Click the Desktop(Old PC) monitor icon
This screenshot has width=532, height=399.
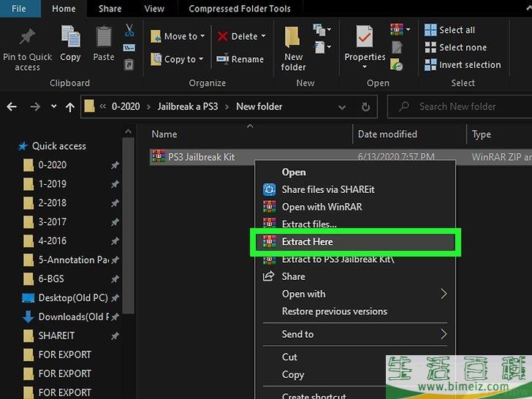click(28, 298)
